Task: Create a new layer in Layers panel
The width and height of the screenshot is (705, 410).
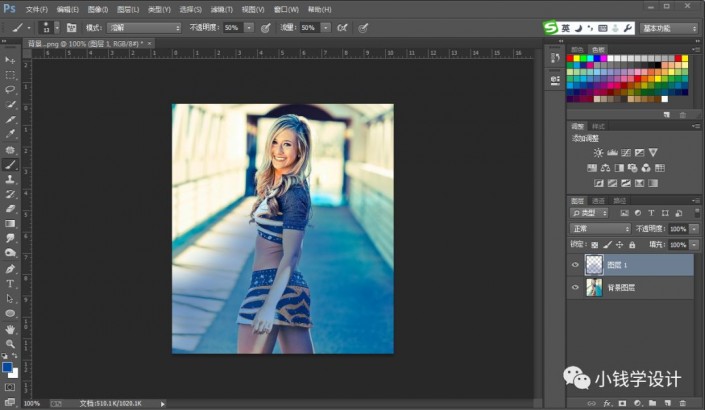Action: [x=668, y=403]
